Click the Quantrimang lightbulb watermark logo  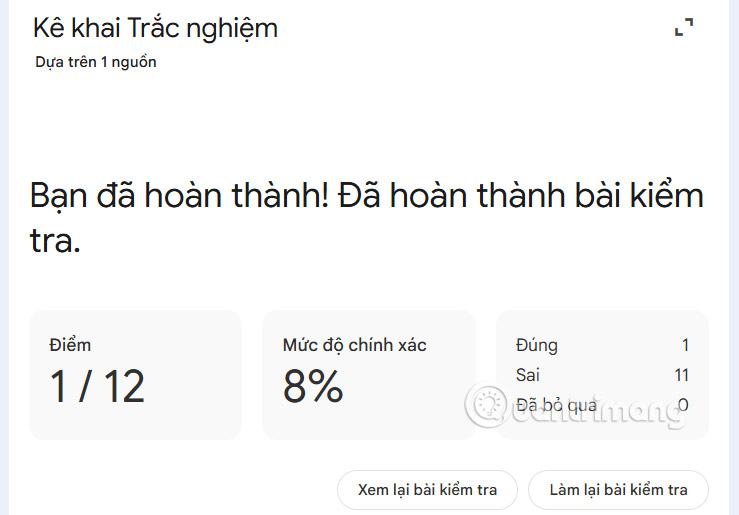pyautogui.click(x=489, y=404)
